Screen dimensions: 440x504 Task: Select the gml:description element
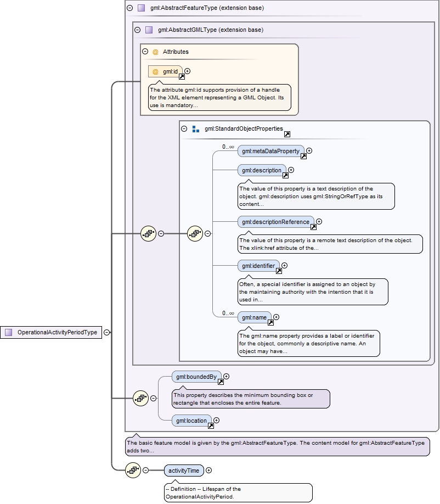point(262,170)
